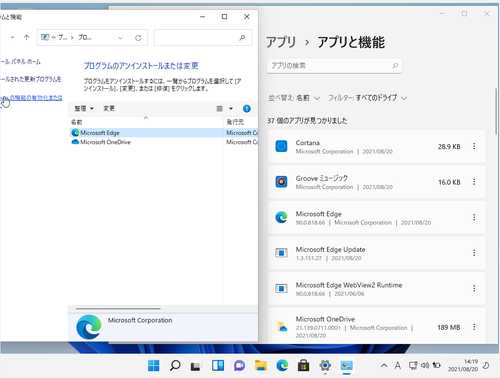Viewport: 500px width, 378px height.
Task: Select Microsoft Edge row in Control Panel list
Action: (x=164, y=133)
